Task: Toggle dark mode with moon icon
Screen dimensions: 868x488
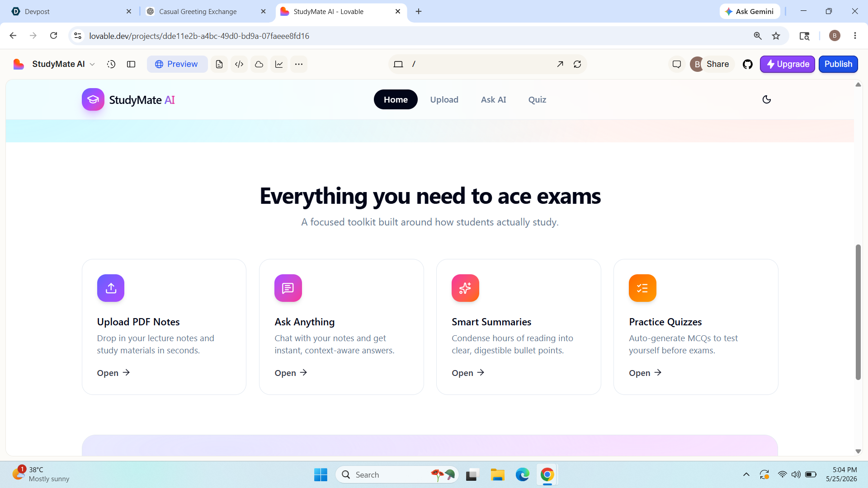Action: coord(767,99)
